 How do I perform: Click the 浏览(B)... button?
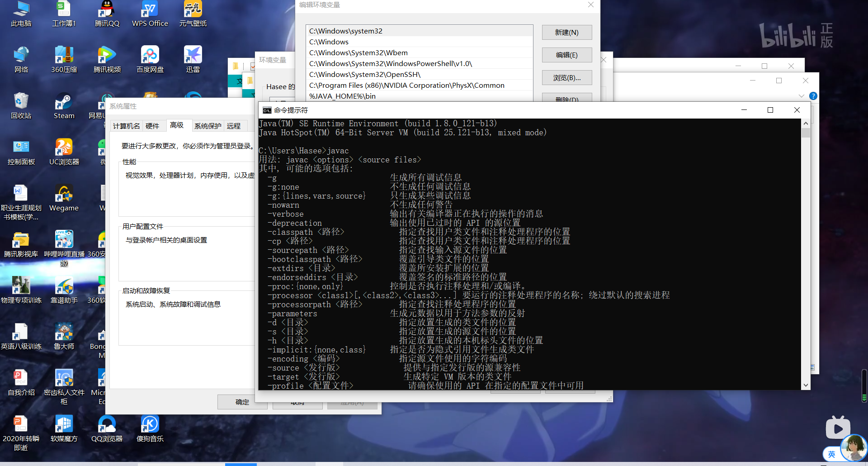(567, 78)
